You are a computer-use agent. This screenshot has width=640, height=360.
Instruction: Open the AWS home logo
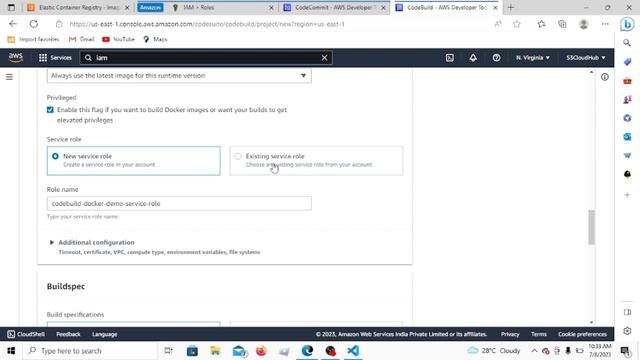click(16, 58)
